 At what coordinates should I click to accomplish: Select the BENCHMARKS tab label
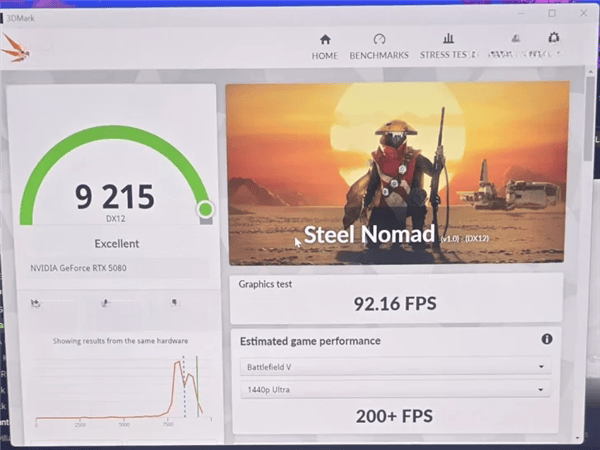[379, 55]
